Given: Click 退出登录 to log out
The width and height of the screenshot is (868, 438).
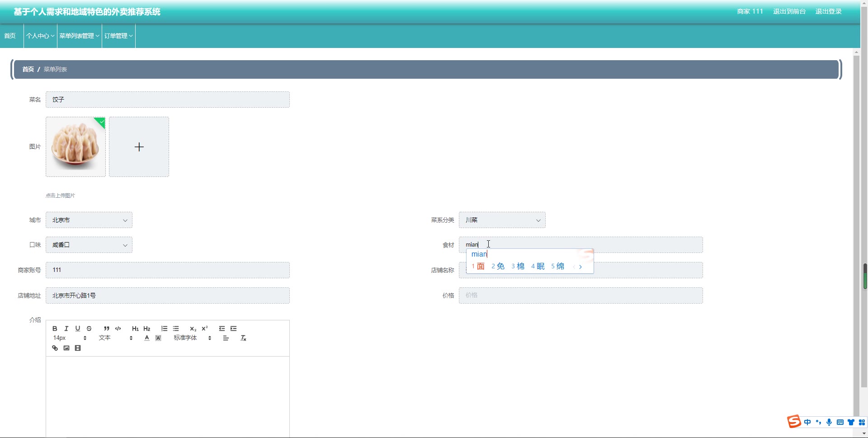Looking at the screenshot, I should pos(828,11).
